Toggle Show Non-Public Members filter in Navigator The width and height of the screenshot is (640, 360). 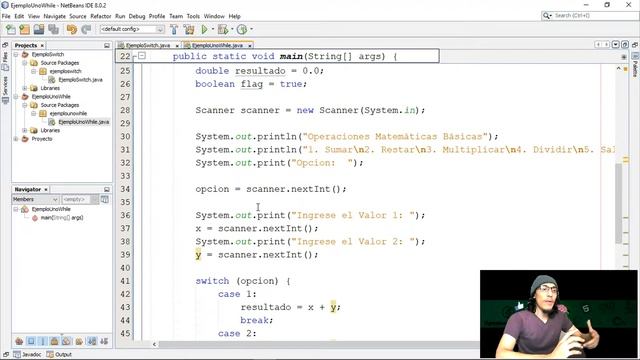coord(55,341)
